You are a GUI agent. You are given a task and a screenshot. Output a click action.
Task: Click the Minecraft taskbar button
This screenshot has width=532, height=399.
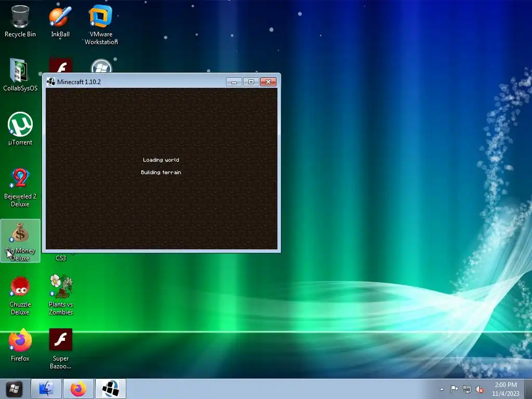point(111,389)
